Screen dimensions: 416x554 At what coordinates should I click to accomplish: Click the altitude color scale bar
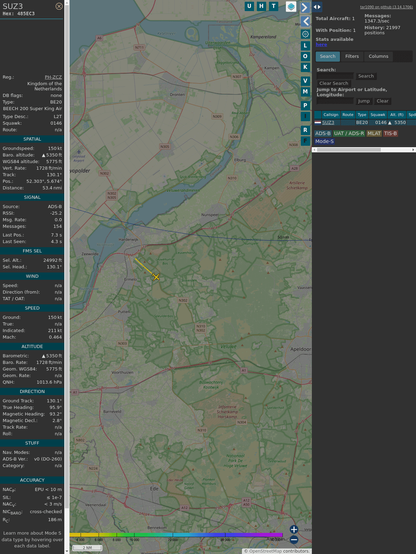click(176, 535)
